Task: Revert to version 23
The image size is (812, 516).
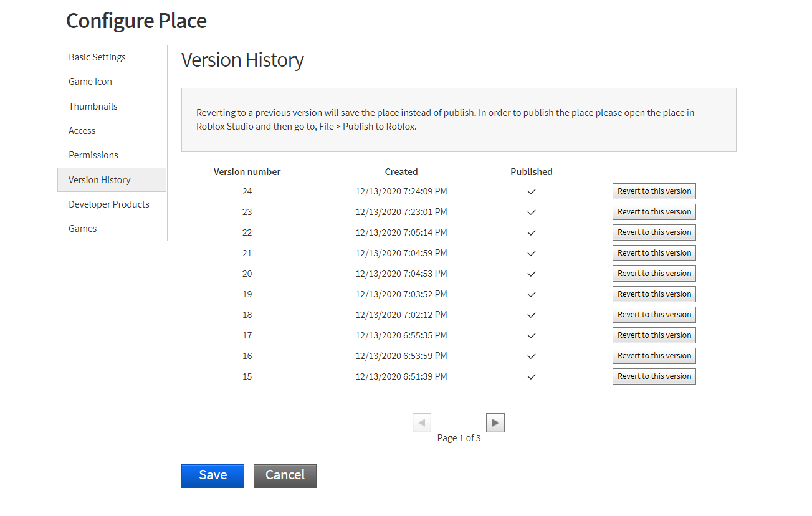Action: pos(654,212)
